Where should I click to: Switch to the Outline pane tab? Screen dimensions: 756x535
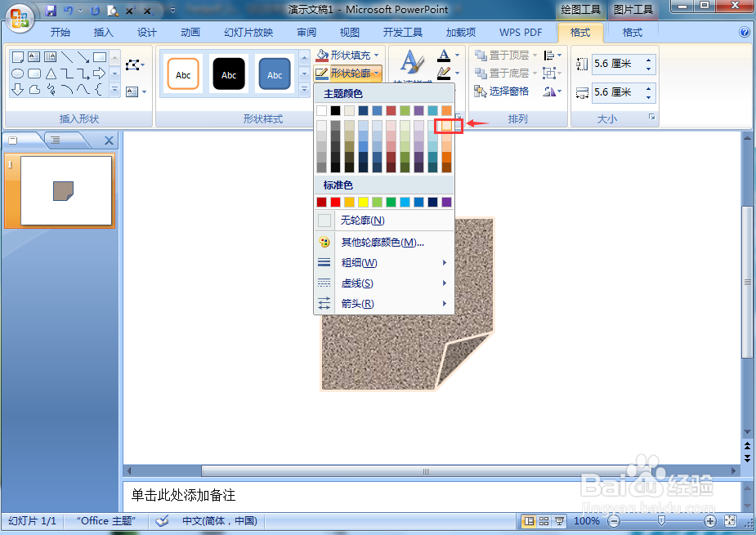pos(56,140)
